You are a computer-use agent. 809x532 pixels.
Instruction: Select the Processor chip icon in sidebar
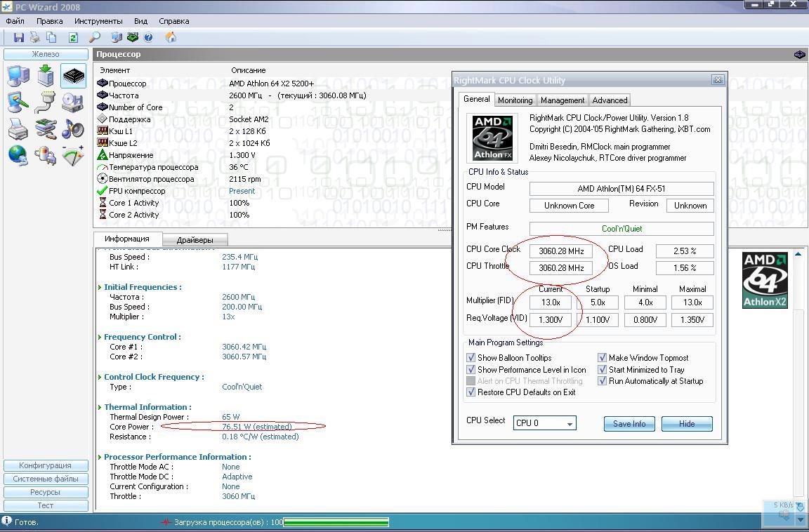[x=73, y=77]
